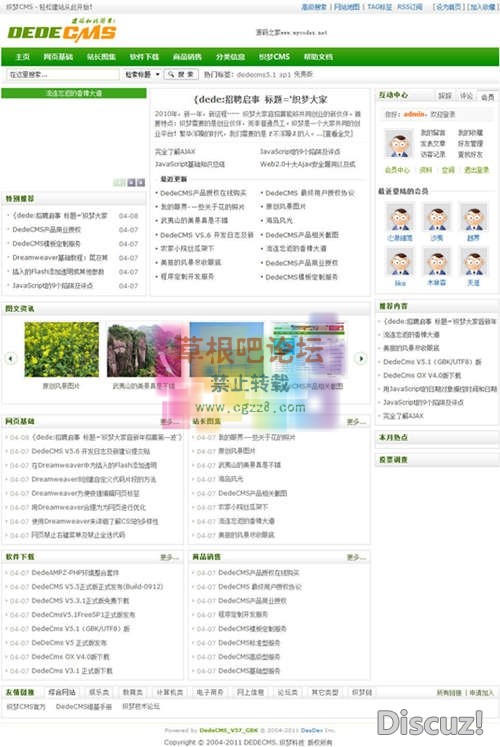
Task: Open Dreamweaver基础教程 in 特别推荐 list
Action: click(x=60, y=258)
